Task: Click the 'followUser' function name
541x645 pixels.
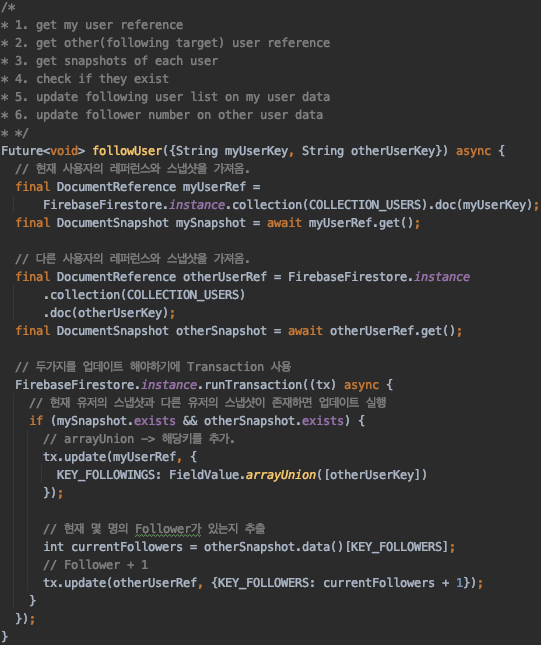Action: [x=128, y=151]
